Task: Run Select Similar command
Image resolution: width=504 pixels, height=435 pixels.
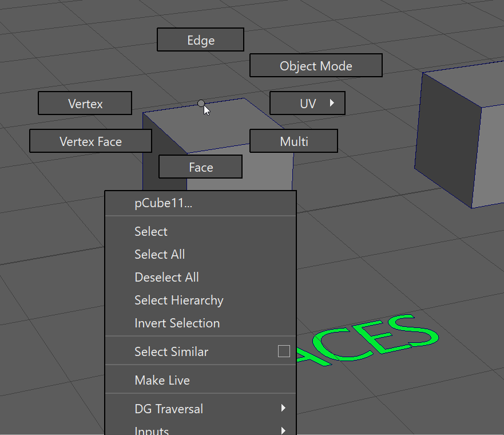Action: point(171,351)
